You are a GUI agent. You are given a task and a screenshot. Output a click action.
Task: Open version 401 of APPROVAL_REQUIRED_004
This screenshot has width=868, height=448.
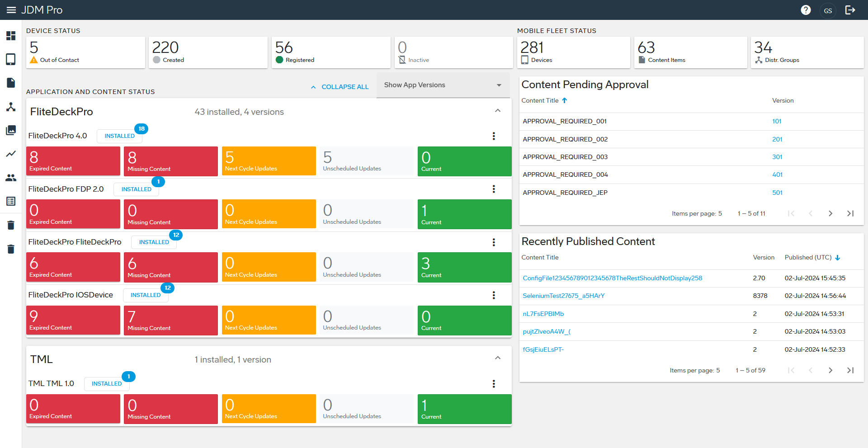[777, 174]
